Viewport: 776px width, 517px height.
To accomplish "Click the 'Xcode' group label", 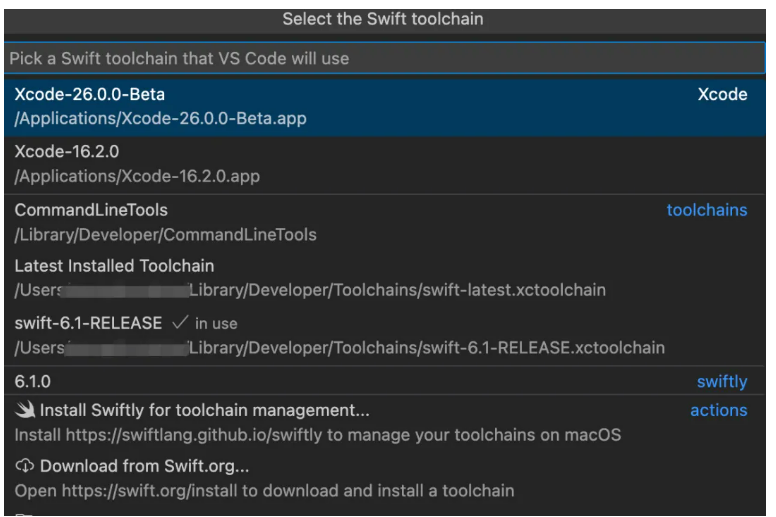I will click(x=722, y=94).
